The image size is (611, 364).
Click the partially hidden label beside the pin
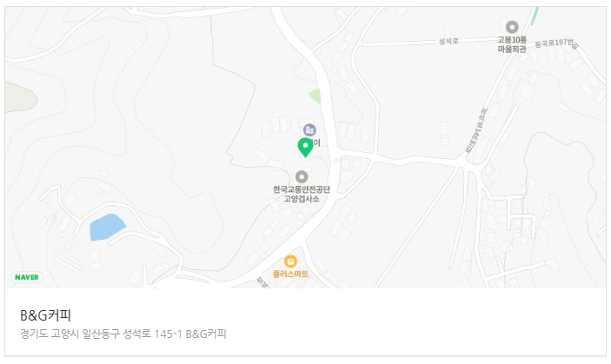(316, 142)
